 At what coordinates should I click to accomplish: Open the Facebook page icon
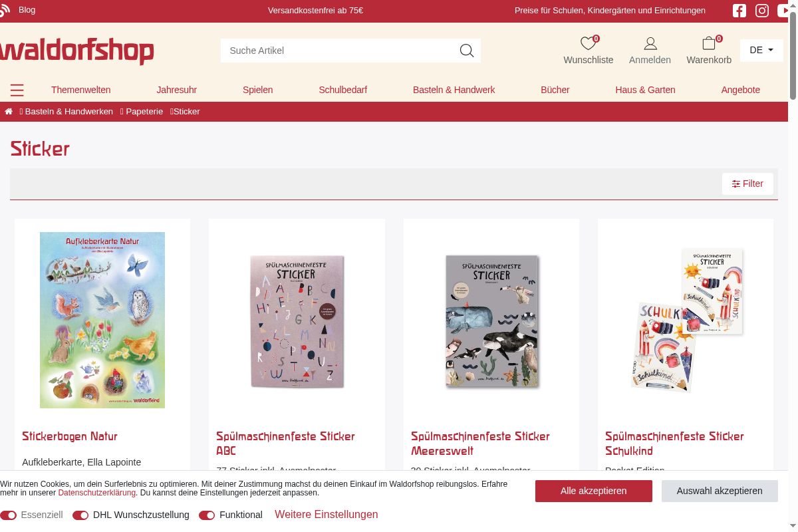pos(739,11)
